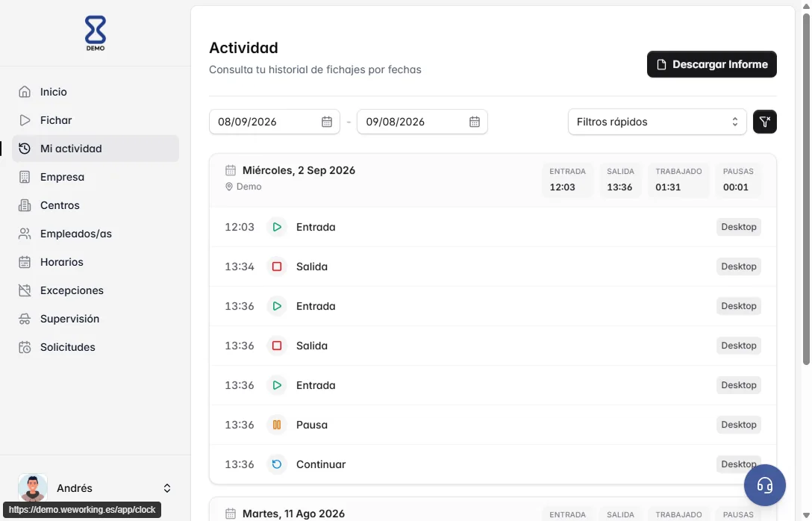The width and height of the screenshot is (812, 521).
Task: Click the Supervisión spy icon
Action: tap(25, 319)
